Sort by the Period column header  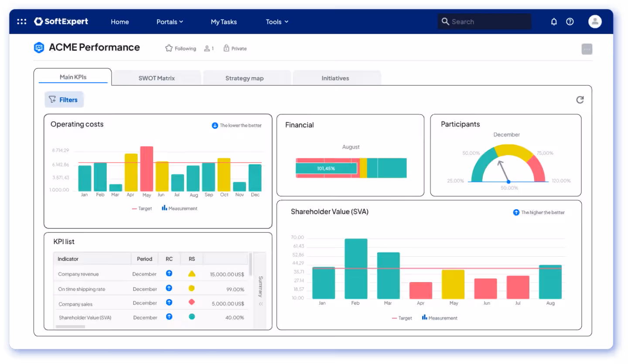pos(144,259)
